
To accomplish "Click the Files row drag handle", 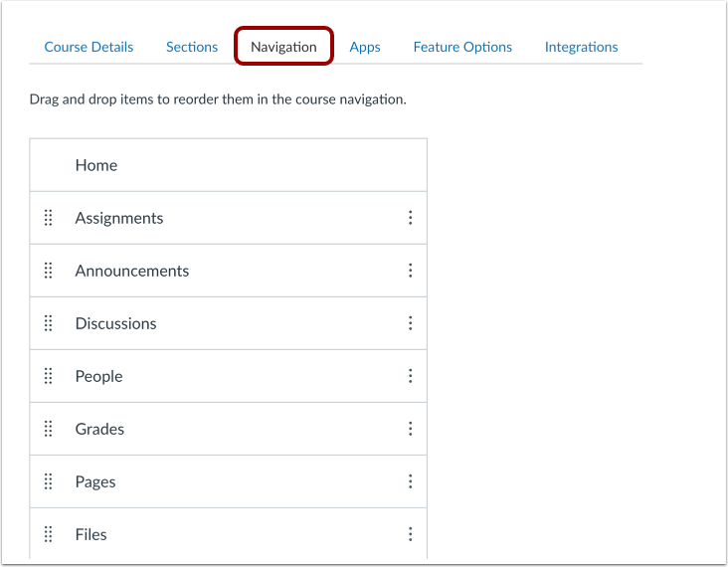I will pyautogui.click(x=49, y=534).
